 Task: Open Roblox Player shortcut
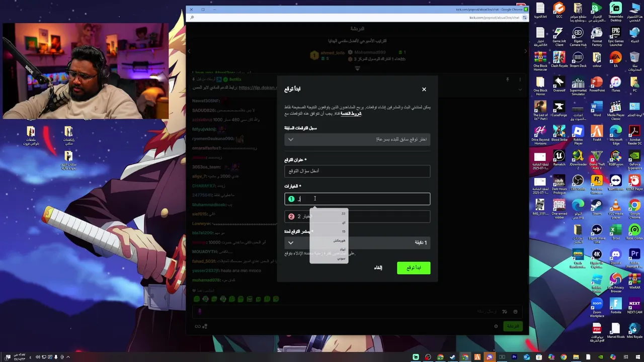(x=578, y=135)
